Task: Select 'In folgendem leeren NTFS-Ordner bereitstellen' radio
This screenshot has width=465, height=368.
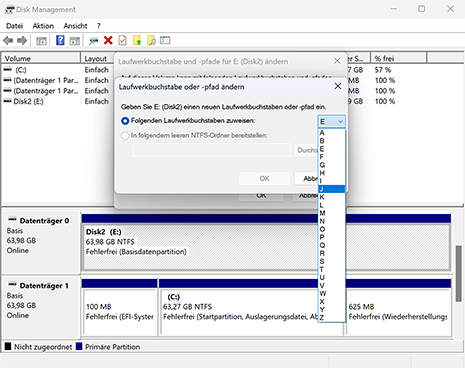Action: [125, 136]
